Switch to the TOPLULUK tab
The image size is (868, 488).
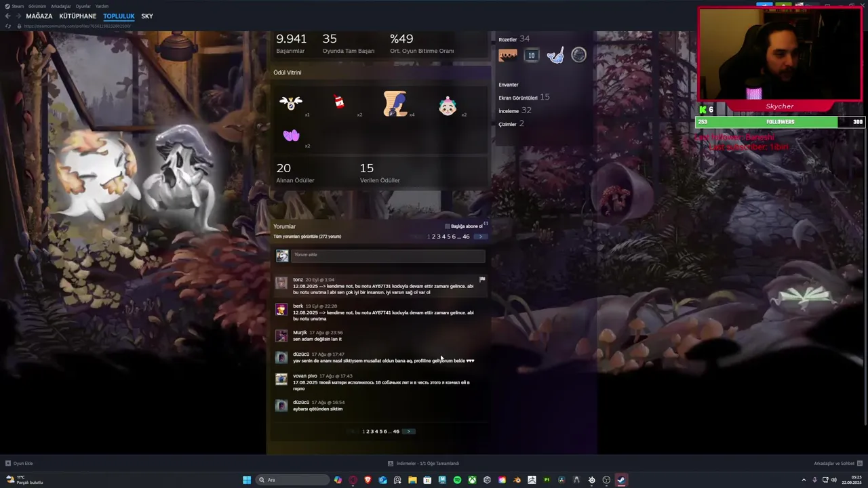coord(119,16)
